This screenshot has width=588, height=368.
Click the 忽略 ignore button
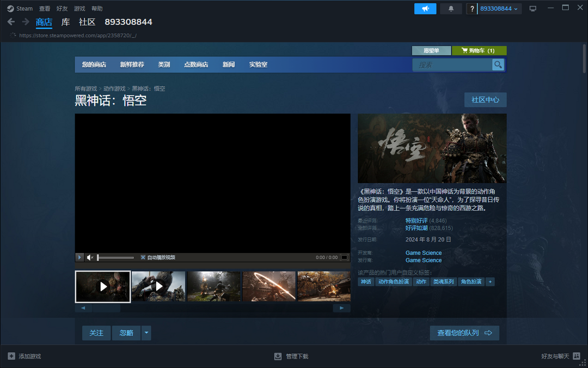click(126, 333)
